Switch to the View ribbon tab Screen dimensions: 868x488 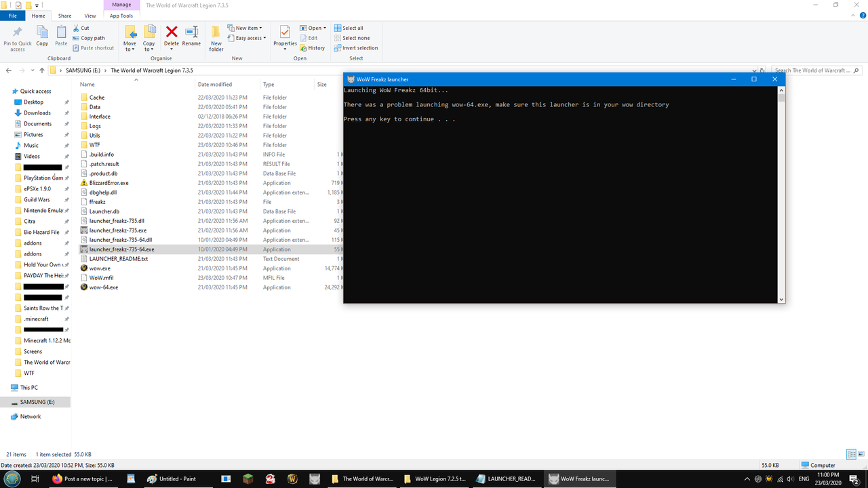pos(90,16)
